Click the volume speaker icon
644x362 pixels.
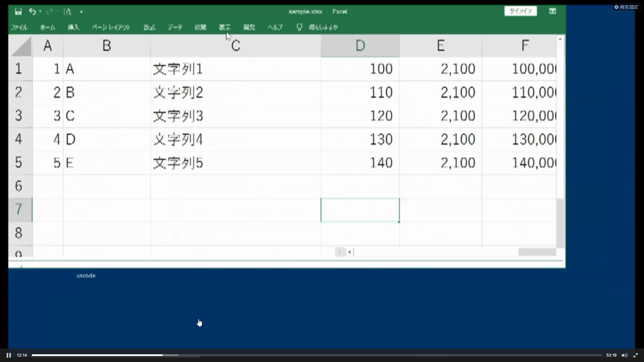point(624,355)
